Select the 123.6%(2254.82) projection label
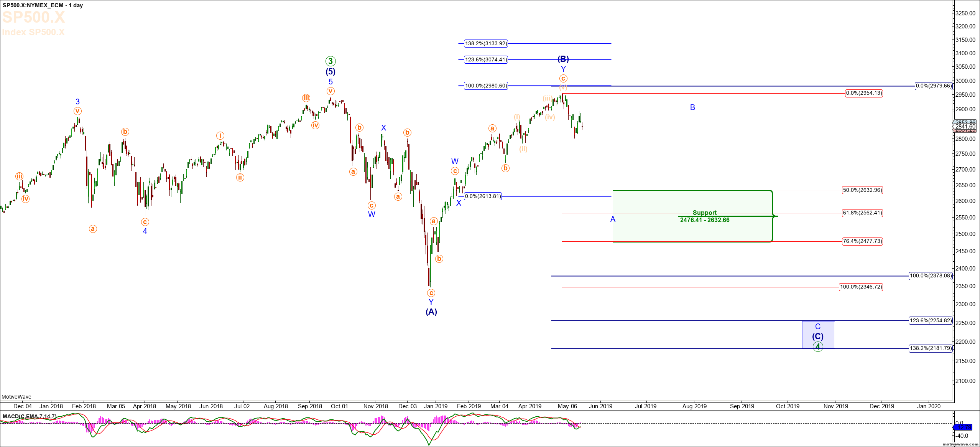 [x=931, y=320]
